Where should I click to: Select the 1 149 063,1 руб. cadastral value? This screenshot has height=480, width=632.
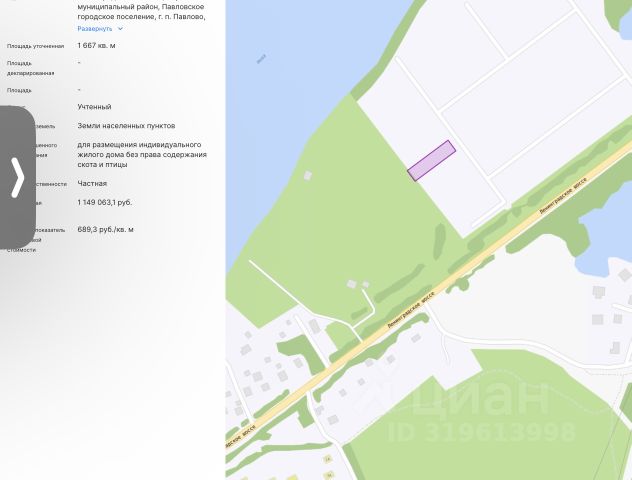point(105,202)
